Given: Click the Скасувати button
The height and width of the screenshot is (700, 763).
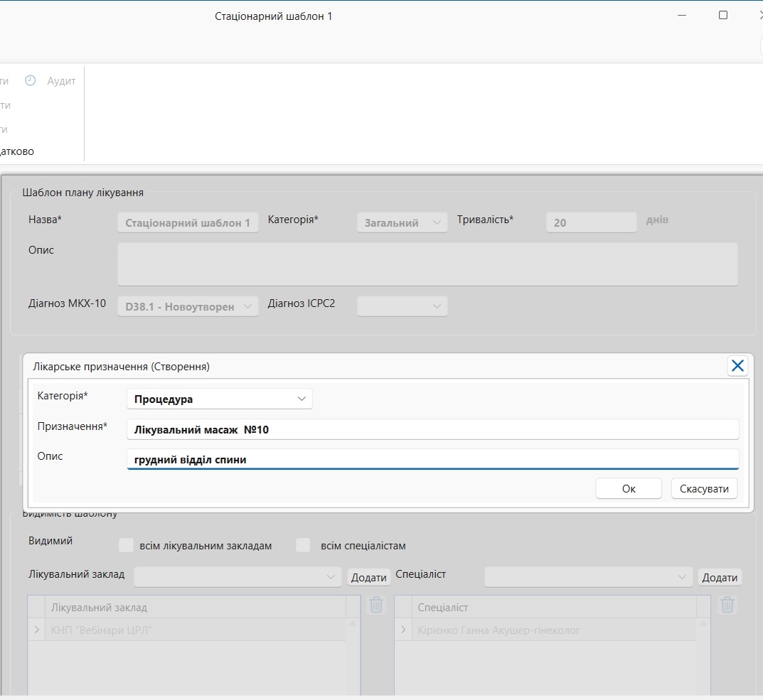Looking at the screenshot, I should (704, 488).
